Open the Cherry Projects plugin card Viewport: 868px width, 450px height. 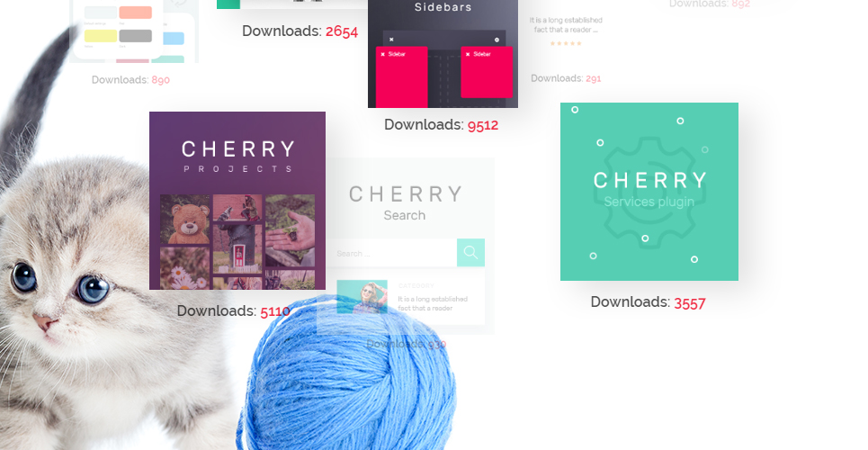[237, 201]
